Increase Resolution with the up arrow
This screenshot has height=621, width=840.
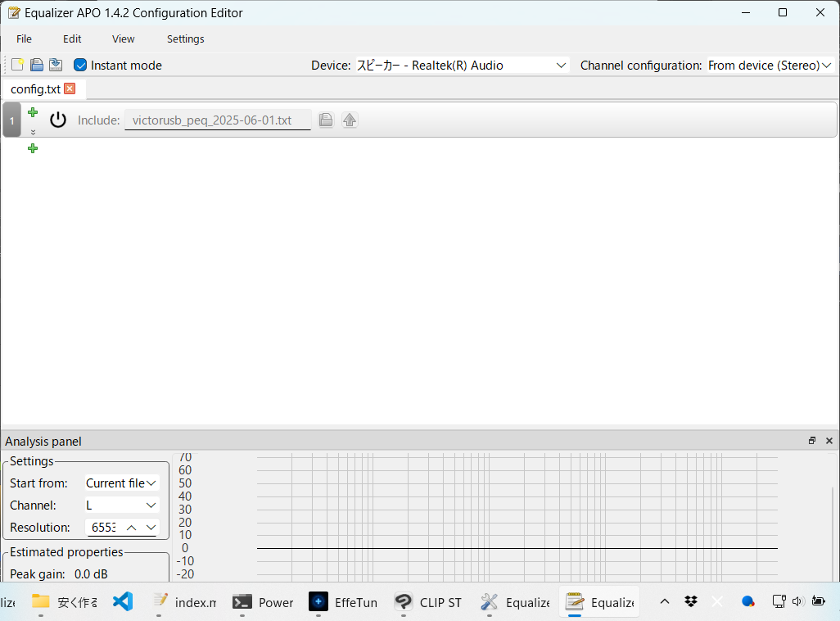(131, 528)
